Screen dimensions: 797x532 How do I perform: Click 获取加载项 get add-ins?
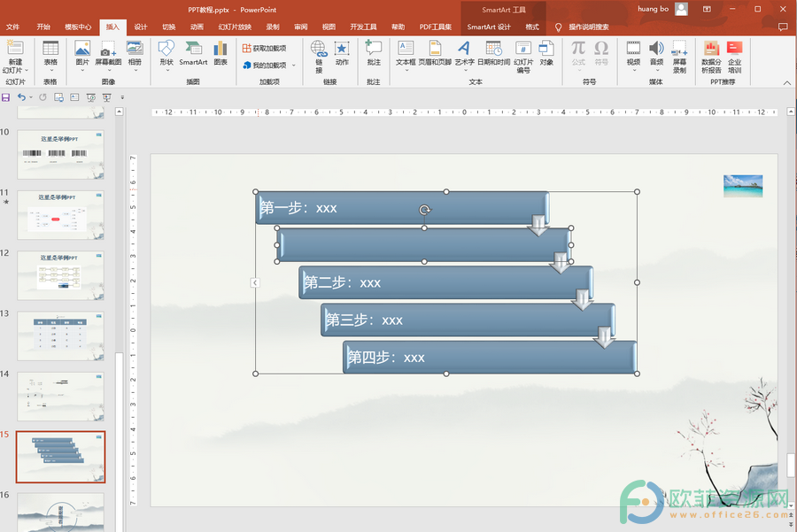264,49
